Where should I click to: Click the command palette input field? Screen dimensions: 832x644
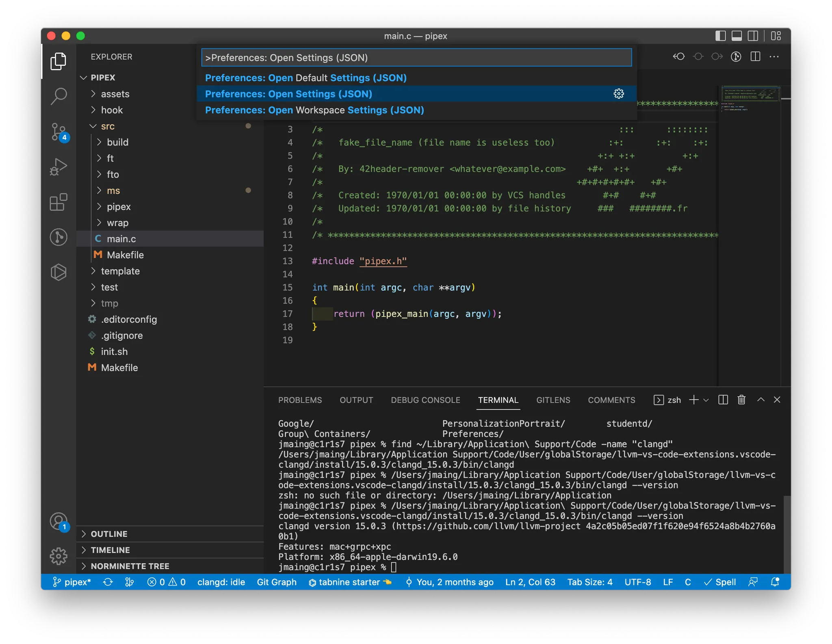click(416, 58)
